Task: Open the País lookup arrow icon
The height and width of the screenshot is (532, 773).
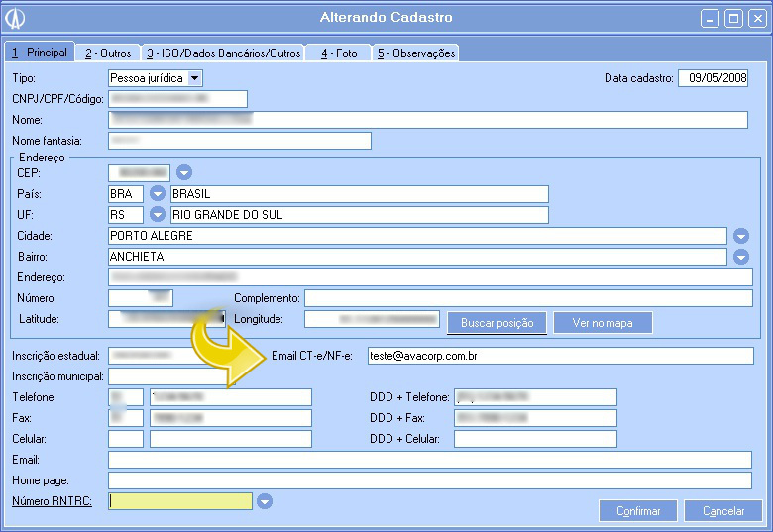Action: click(157, 193)
